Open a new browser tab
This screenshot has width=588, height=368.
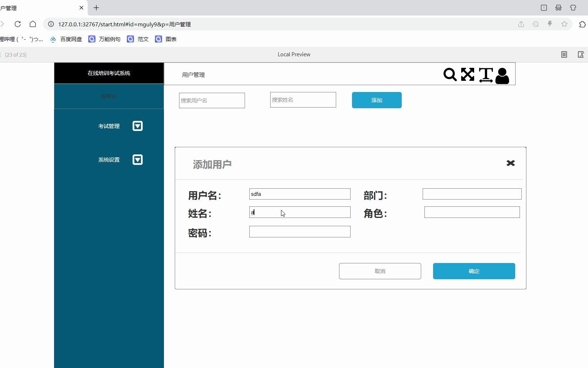96,8
